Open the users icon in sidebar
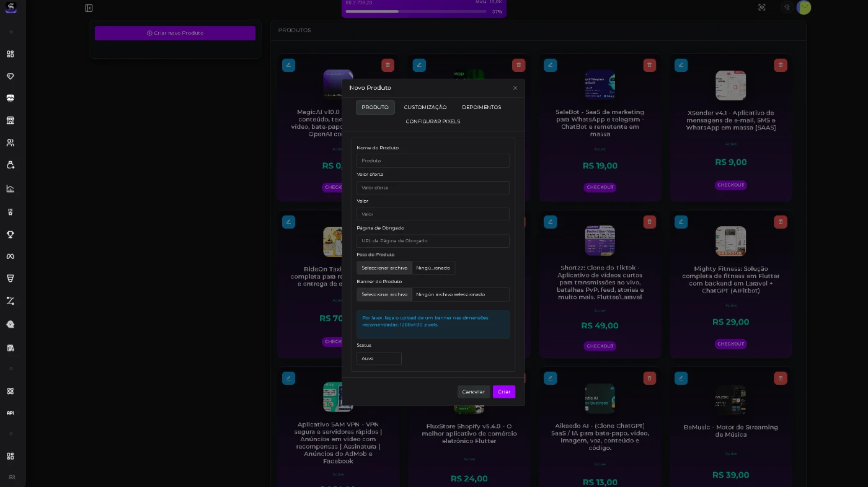Screen dimensions: 868x487 [11, 143]
